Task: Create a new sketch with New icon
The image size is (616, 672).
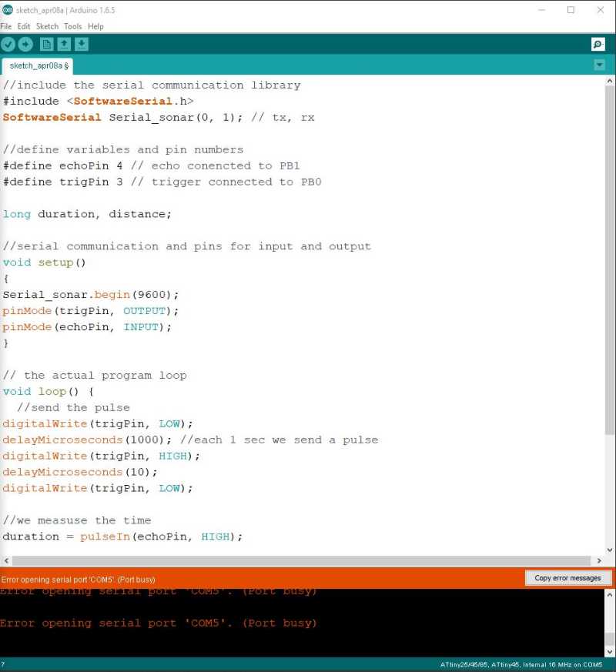Action: point(47,44)
